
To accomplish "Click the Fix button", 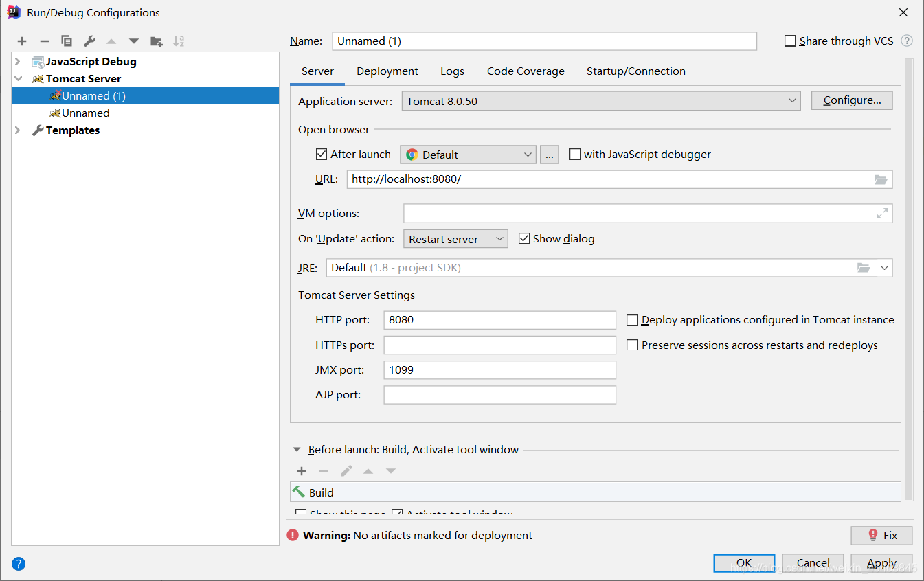I will (x=881, y=535).
